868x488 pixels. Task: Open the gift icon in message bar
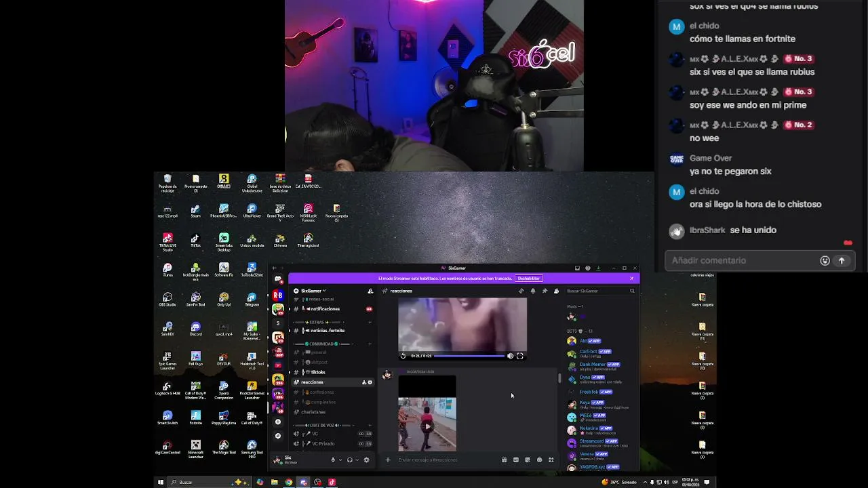pos(504,460)
